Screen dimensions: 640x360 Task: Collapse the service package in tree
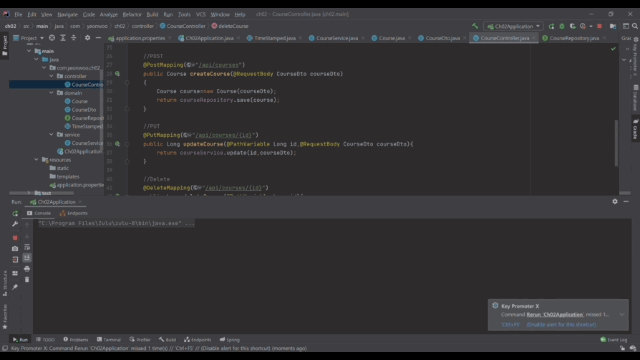click(51, 135)
